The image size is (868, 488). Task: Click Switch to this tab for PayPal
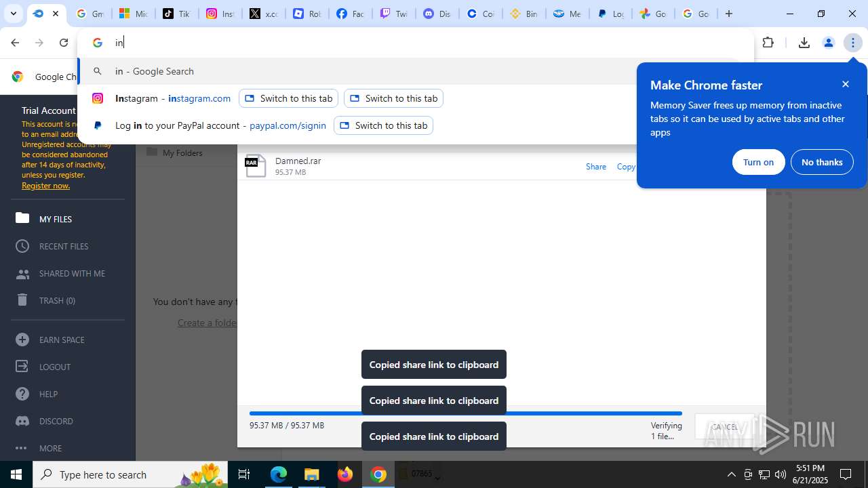pyautogui.click(x=383, y=125)
